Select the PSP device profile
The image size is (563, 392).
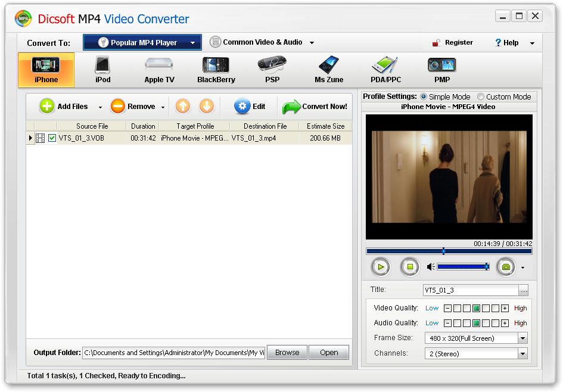tap(272, 70)
